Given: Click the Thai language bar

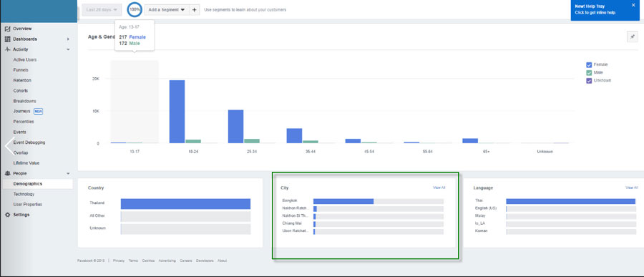Looking at the screenshot, I should (x=571, y=201).
